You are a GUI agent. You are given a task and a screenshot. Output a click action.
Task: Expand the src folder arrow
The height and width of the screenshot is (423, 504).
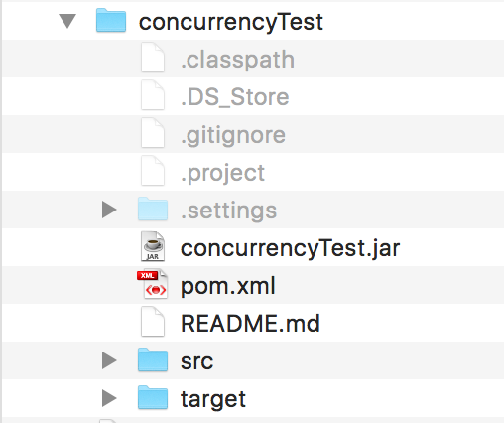coord(109,360)
